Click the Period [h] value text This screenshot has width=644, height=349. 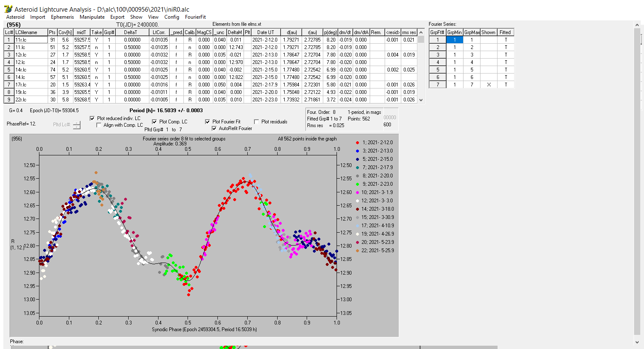pos(166,111)
